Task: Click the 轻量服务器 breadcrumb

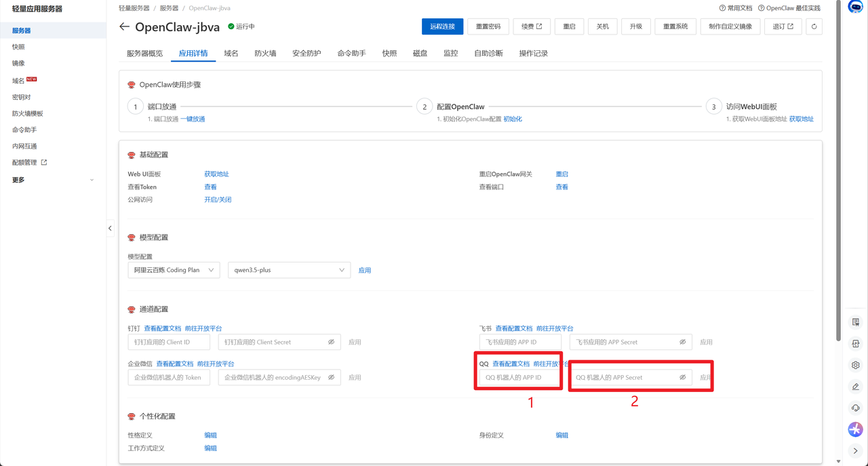Action: [134, 8]
